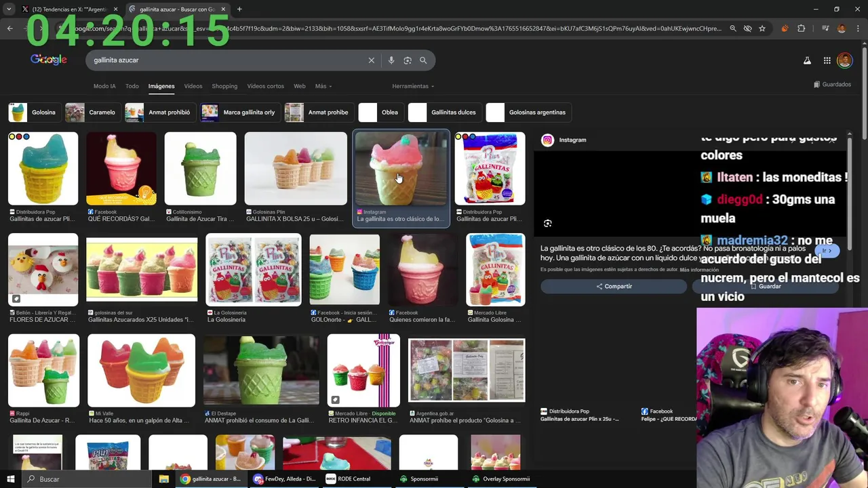
Task: Search the preview image with Lens icon
Action: click(x=548, y=223)
